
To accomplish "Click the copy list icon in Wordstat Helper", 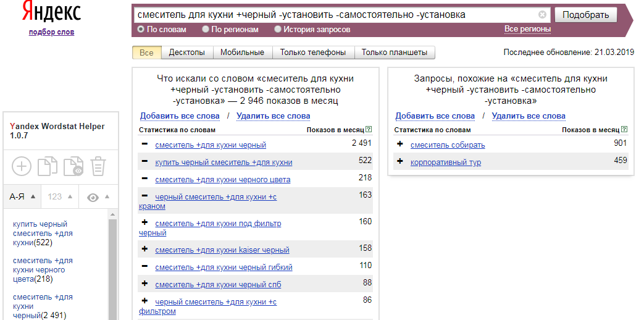I will click(x=47, y=166).
